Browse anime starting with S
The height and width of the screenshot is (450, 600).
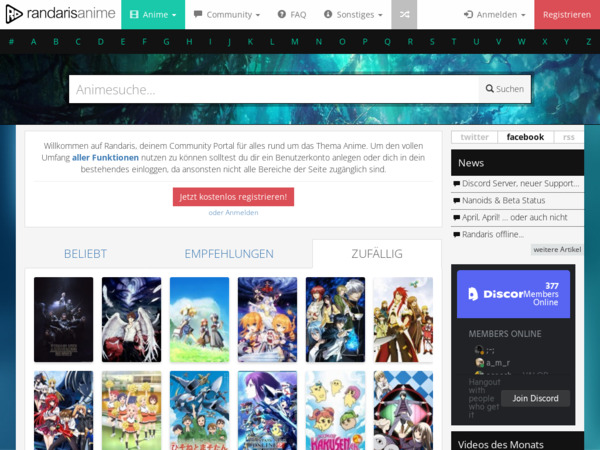tap(432, 41)
